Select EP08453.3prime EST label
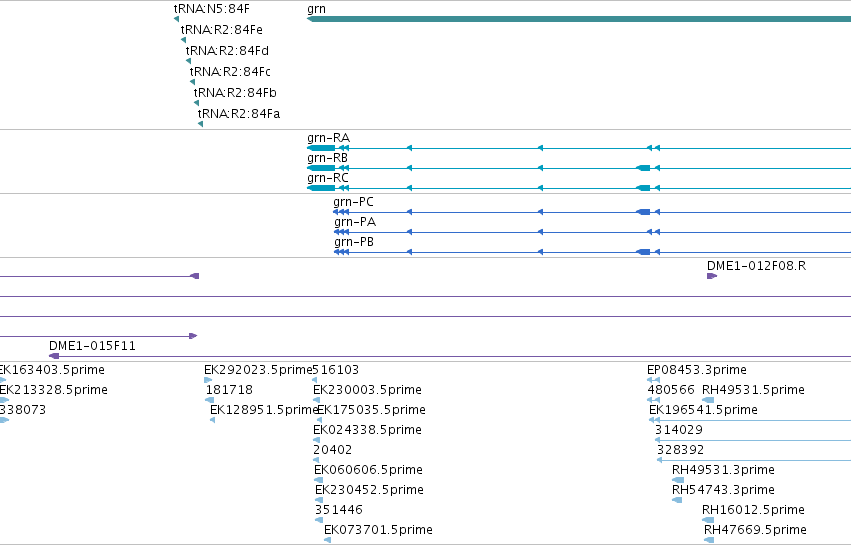The width and height of the screenshot is (851, 545). click(x=697, y=370)
